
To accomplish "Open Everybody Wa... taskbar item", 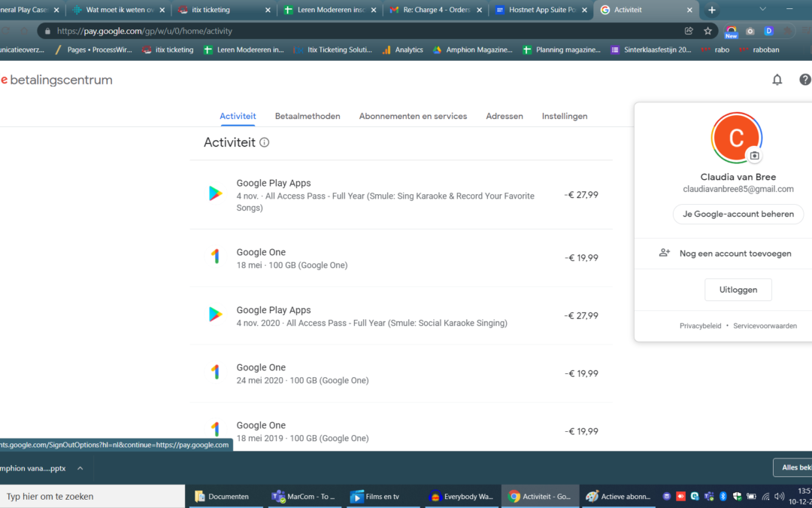I will coord(462,497).
